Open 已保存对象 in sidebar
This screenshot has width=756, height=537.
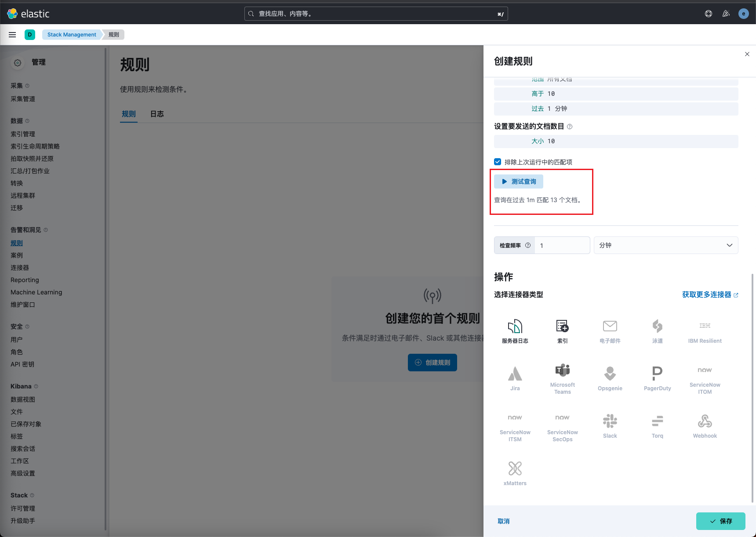(x=26, y=424)
